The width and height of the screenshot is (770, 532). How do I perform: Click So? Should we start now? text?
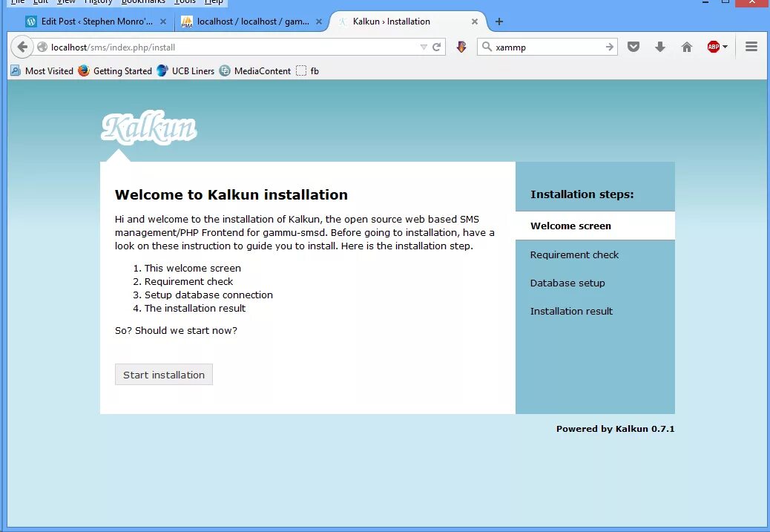[x=176, y=331]
